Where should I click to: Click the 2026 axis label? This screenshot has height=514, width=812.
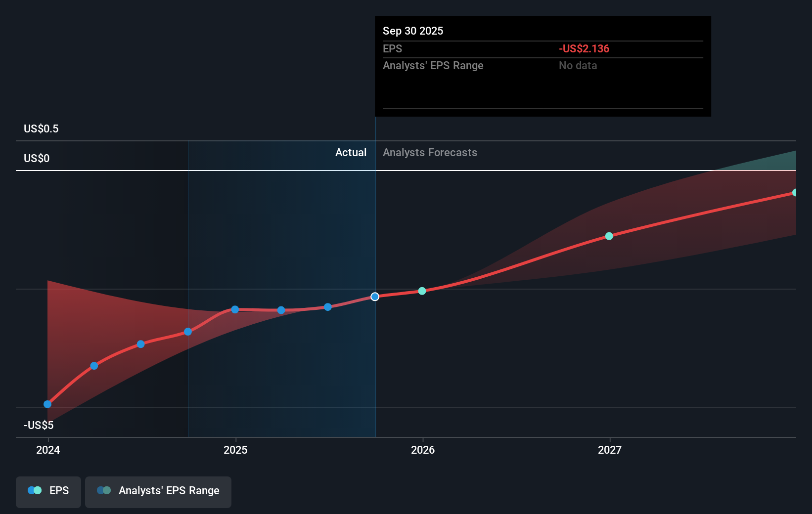423,450
